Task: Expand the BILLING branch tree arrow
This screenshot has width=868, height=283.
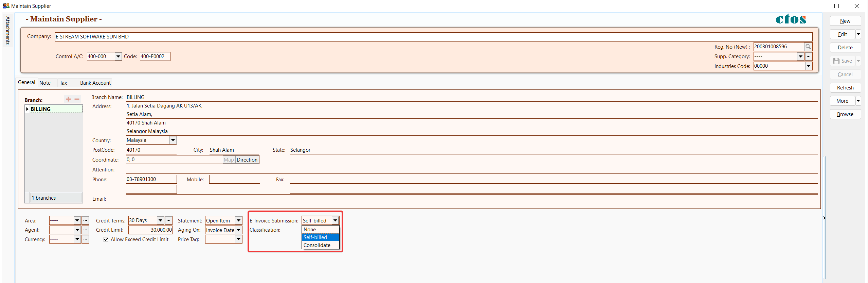Action: point(27,109)
